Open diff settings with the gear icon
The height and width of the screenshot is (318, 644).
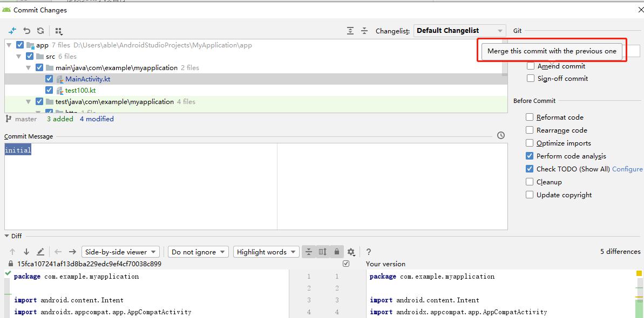tap(351, 252)
